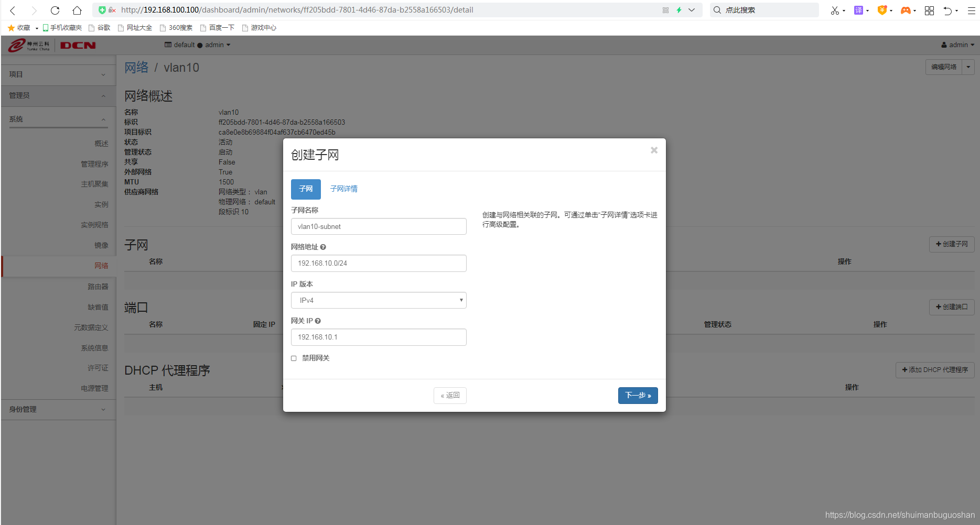Open the 游戏中心 bookmark
Screen dimensions: 980x525
(259, 28)
